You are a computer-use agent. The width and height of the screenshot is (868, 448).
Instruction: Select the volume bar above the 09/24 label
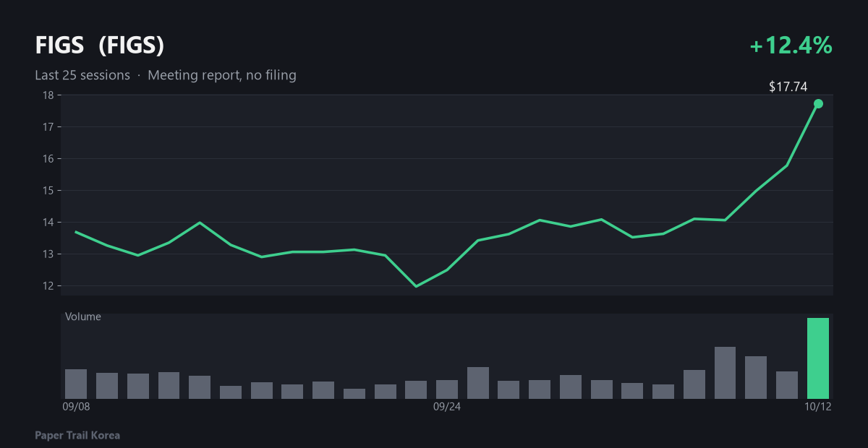[x=447, y=389]
